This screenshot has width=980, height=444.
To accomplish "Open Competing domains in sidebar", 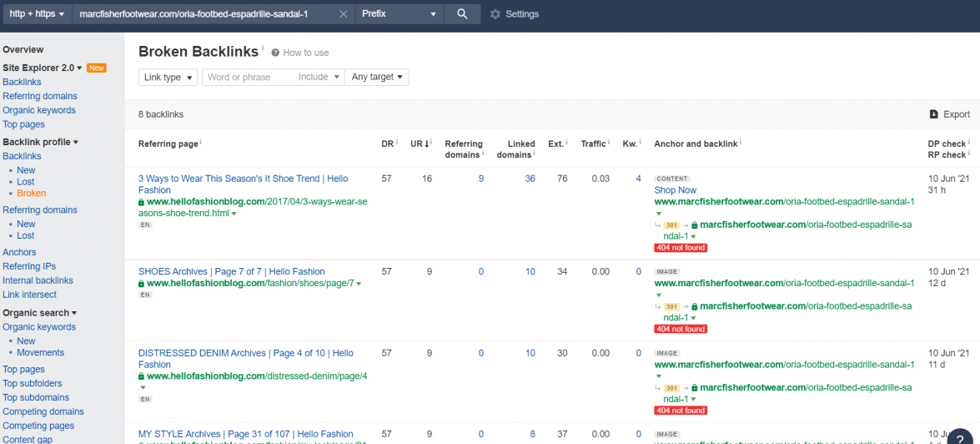I will point(43,411).
